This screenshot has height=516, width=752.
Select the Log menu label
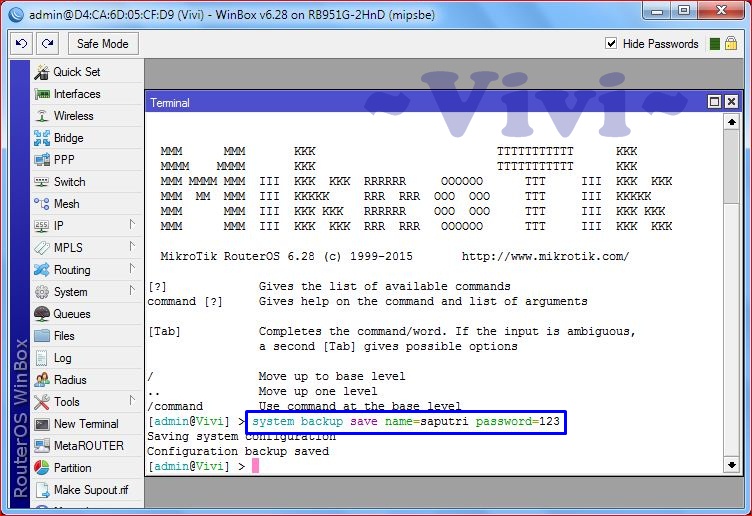62,358
